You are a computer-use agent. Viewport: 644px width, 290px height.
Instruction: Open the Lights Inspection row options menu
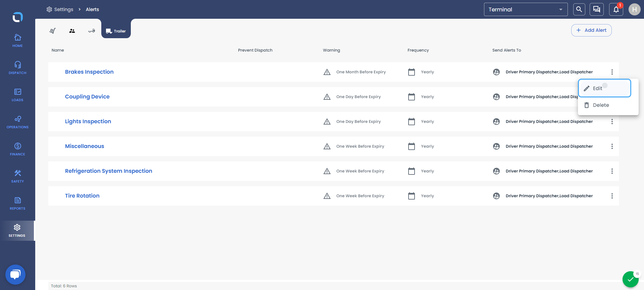pos(612,122)
